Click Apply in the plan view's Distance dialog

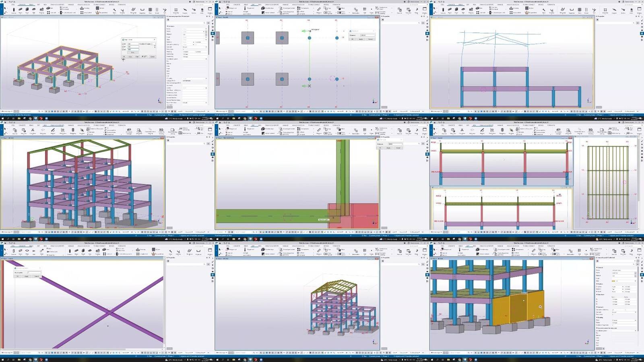[x=361, y=39]
